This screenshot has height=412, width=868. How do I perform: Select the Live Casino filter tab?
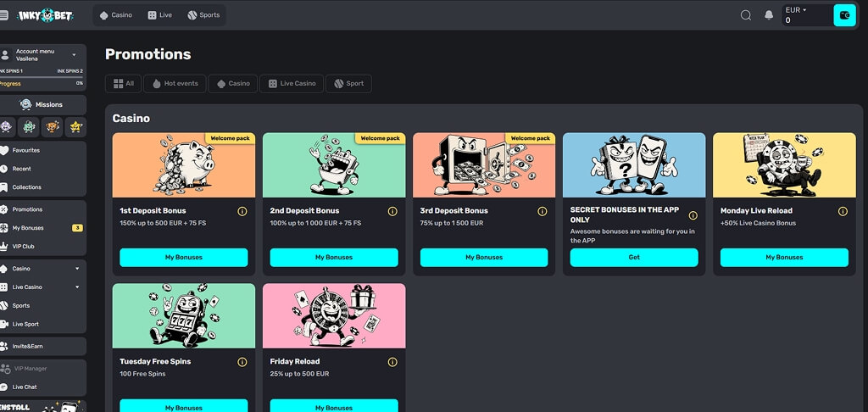point(292,84)
